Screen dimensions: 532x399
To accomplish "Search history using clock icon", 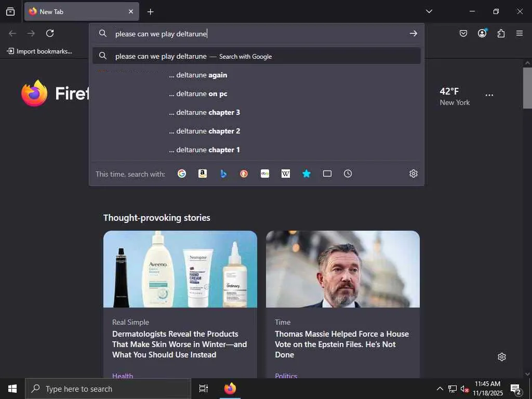I will (348, 174).
